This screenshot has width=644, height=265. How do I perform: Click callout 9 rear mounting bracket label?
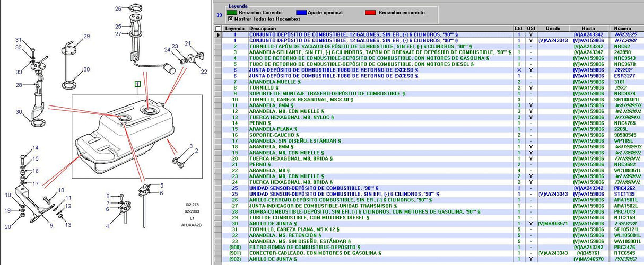click(51, 226)
